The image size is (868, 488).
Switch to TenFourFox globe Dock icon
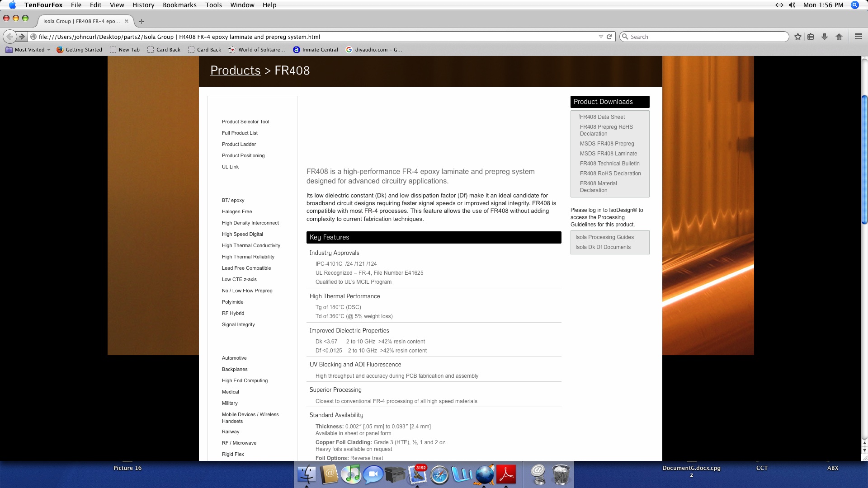point(484,474)
